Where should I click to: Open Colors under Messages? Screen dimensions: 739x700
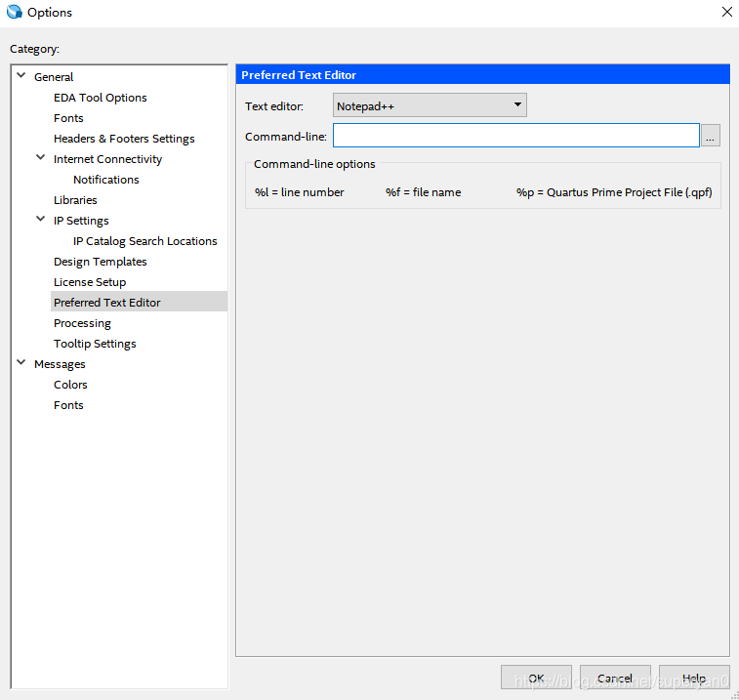[x=70, y=385]
